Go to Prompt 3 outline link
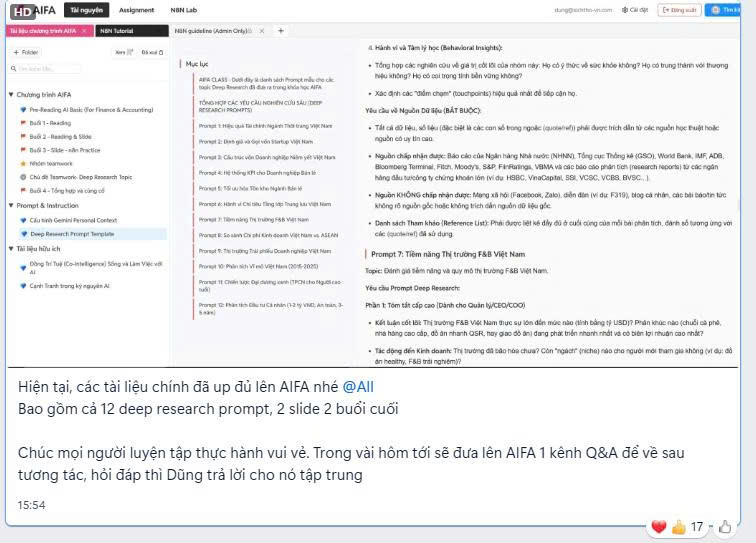 pyautogui.click(x=267, y=157)
